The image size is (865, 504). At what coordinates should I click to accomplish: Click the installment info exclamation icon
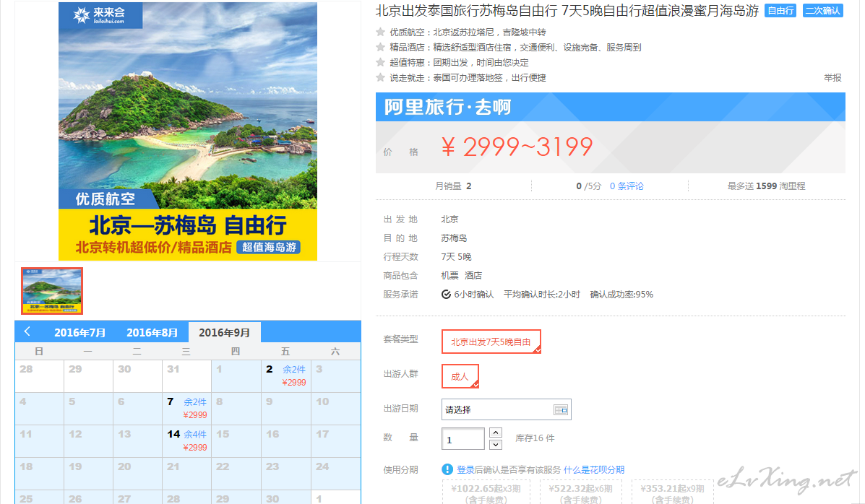pos(447,469)
